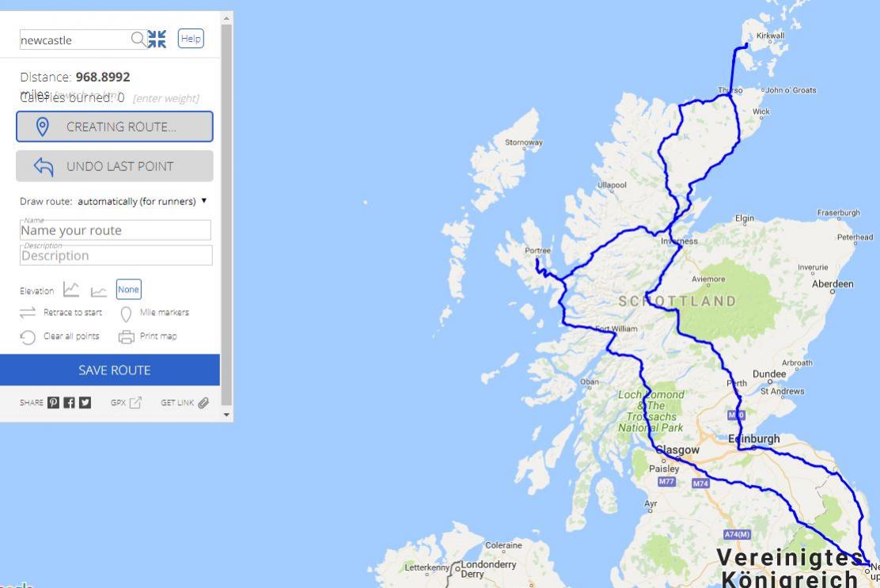Set elevation display to None
The height and width of the screenshot is (588, 880).
tap(128, 290)
